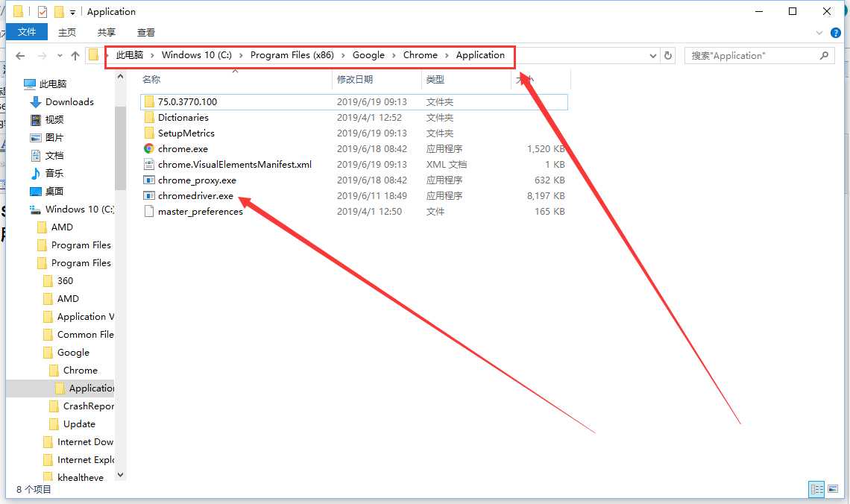This screenshot has width=850, height=504.
Task: Click Google breadcrumb segment
Action: coord(368,54)
